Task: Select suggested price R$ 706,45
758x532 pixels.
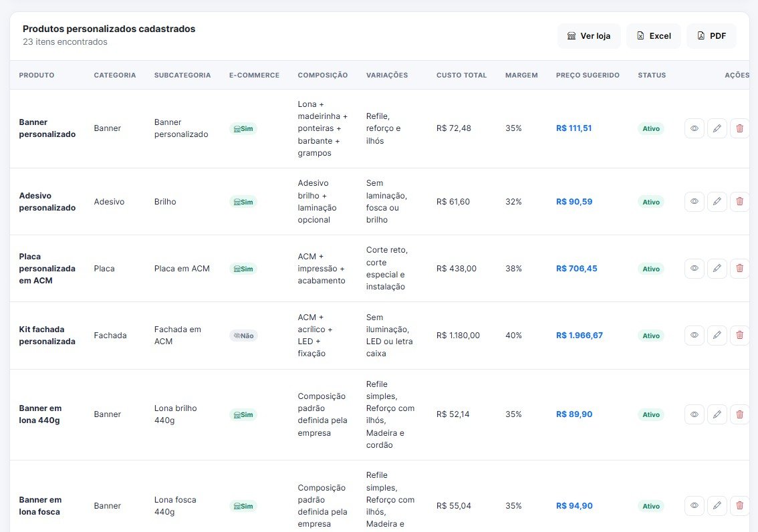Action: click(x=577, y=269)
